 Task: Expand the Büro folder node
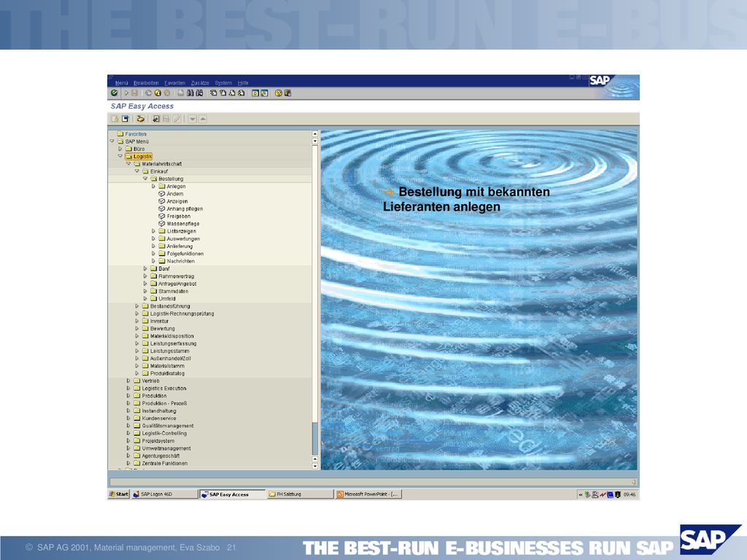click(120, 149)
